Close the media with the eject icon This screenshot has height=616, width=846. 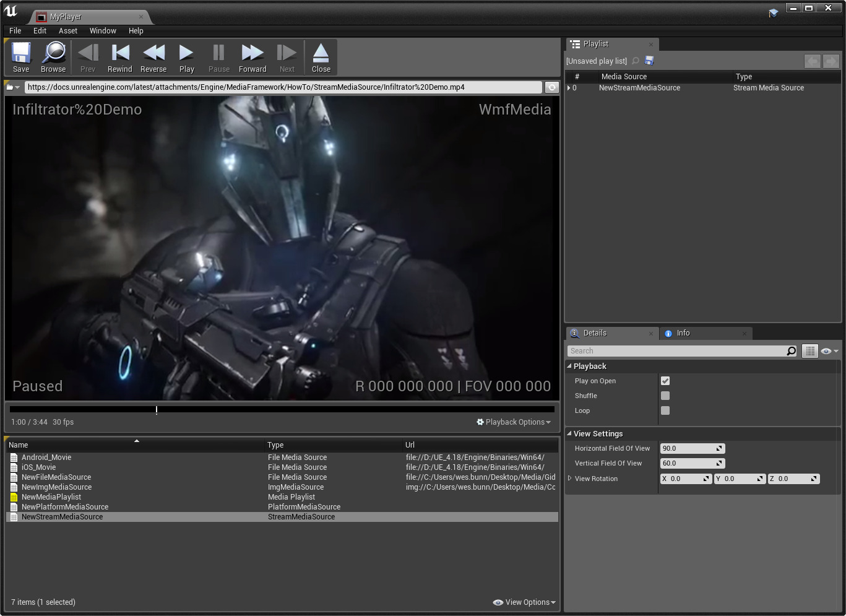pos(321,58)
